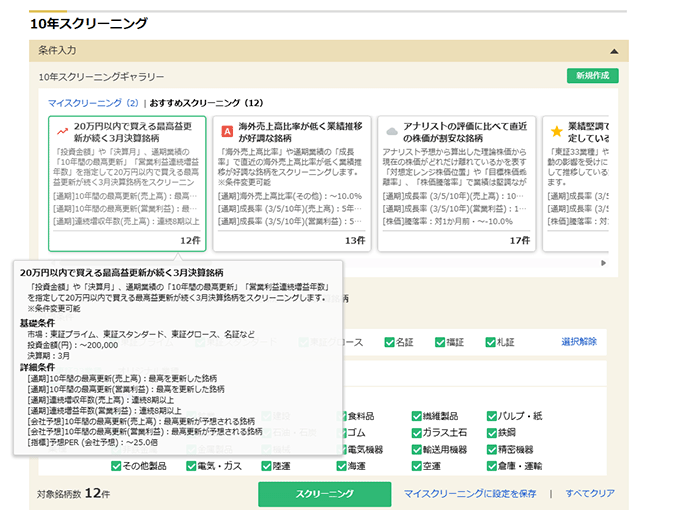Viewport: 680px width, 510px height.
Task: Click the 条件入力 section header label
Action: (x=57, y=50)
